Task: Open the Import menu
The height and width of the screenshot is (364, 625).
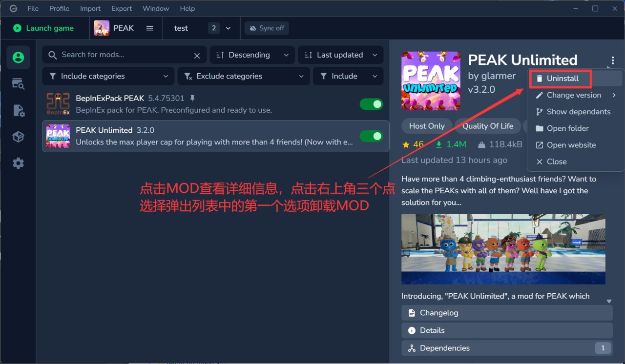Action: click(x=90, y=8)
